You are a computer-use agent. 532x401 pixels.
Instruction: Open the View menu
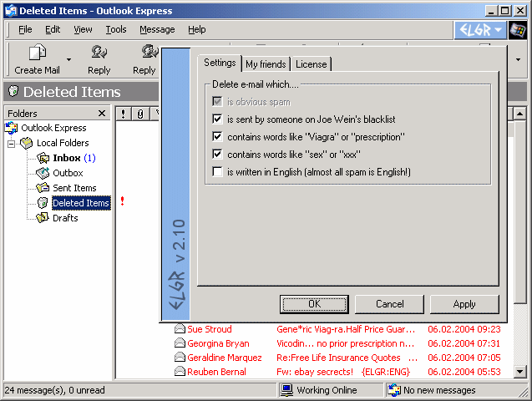(83, 29)
